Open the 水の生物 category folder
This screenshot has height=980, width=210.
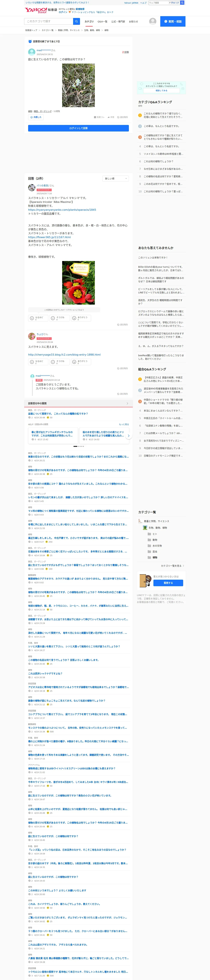pyautogui.click(x=155, y=546)
